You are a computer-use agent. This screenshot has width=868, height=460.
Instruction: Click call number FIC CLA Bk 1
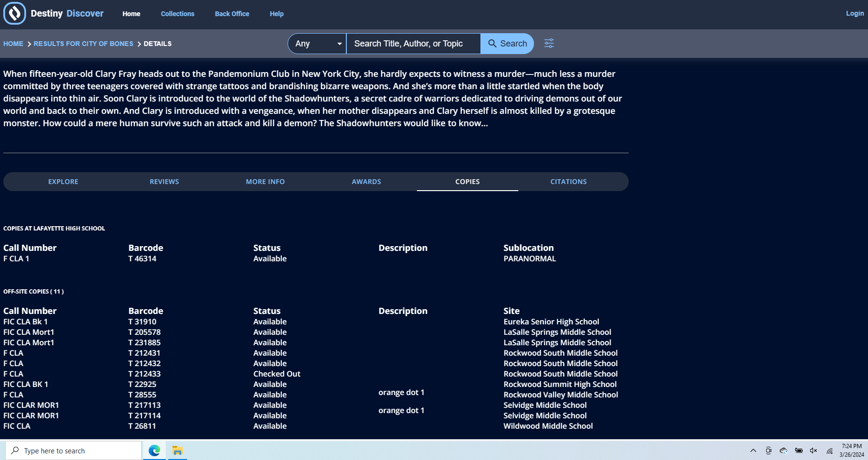tap(26, 322)
